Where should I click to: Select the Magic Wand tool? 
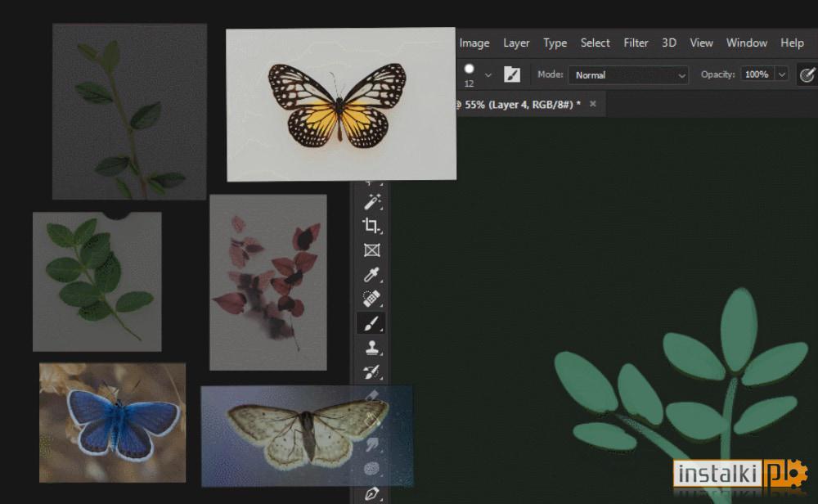click(372, 201)
